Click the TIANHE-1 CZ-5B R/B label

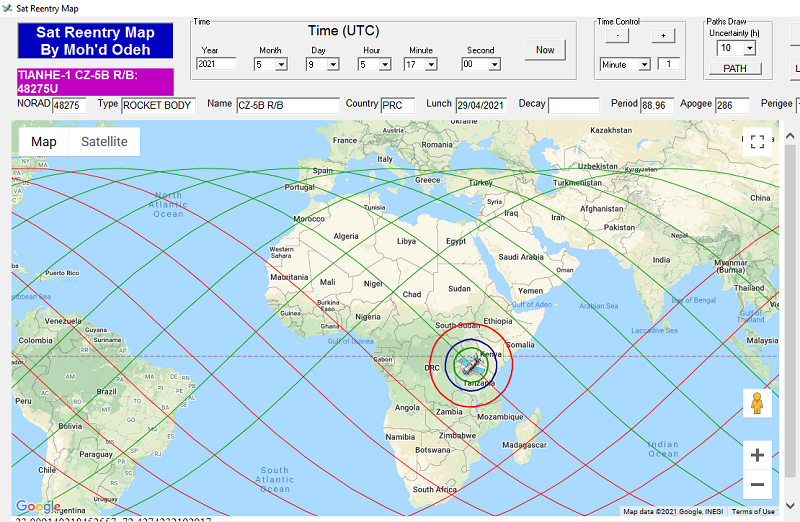pos(95,82)
